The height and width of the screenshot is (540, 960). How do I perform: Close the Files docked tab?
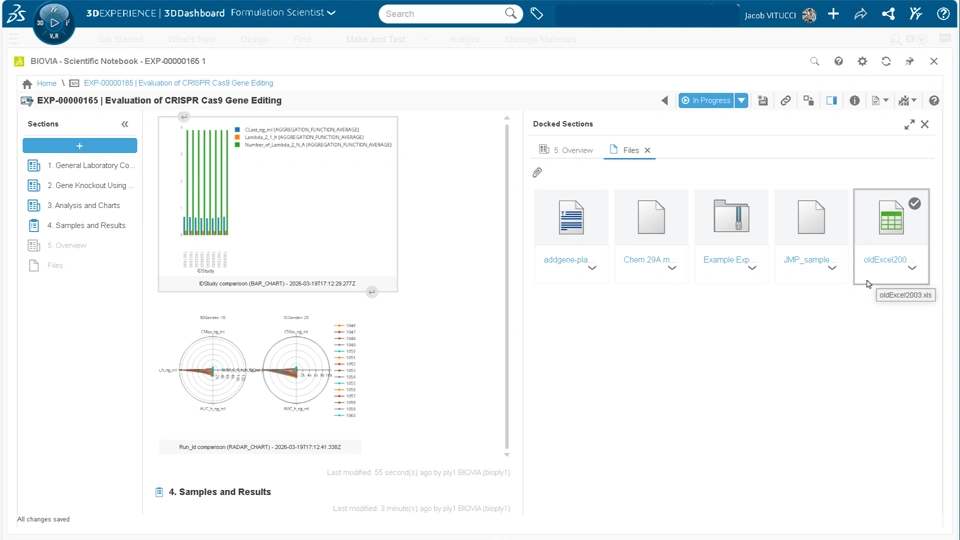click(x=647, y=150)
